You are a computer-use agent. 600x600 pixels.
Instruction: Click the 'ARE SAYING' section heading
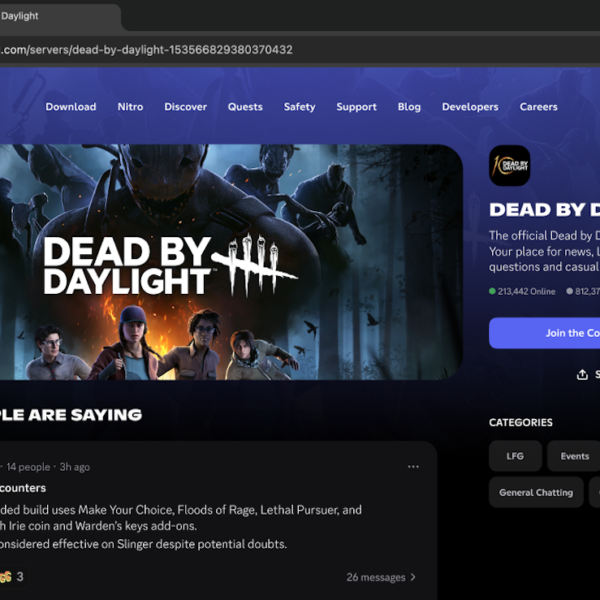tap(85, 415)
